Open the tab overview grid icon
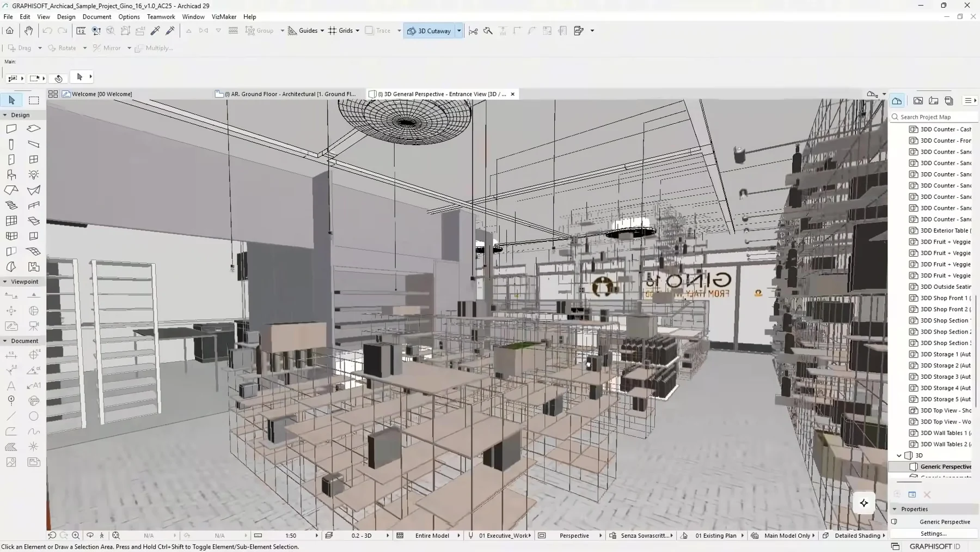This screenshot has height=552, width=980. coord(53,94)
